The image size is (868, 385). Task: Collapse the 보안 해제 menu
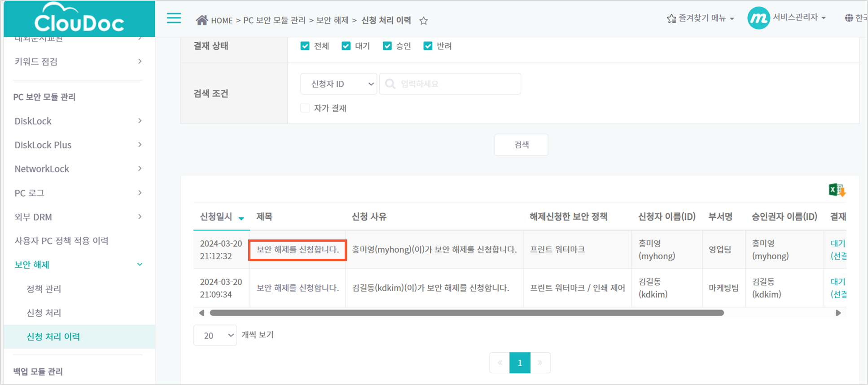[x=78, y=265]
